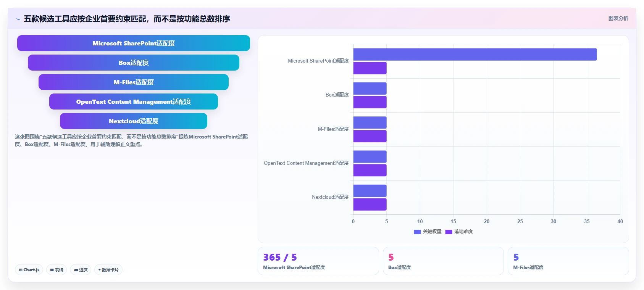Click the 图表分析 label in header
The width and height of the screenshot is (644, 290).
(618, 18)
